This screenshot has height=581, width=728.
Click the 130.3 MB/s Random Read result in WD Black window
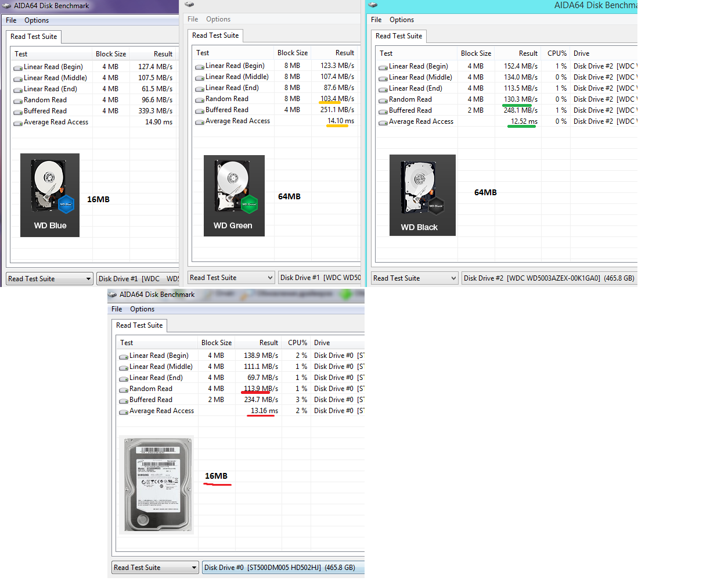pyautogui.click(x=521, y=100)
